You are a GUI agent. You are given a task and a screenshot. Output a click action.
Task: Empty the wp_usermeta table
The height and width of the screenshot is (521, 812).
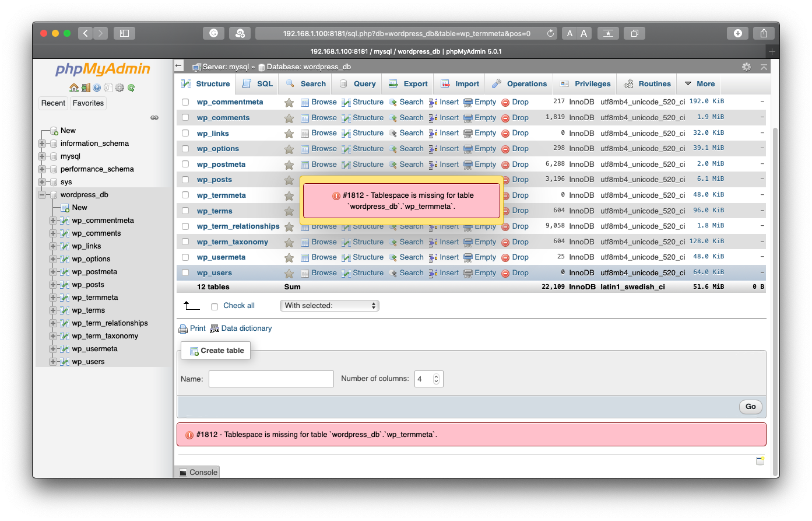480,257
